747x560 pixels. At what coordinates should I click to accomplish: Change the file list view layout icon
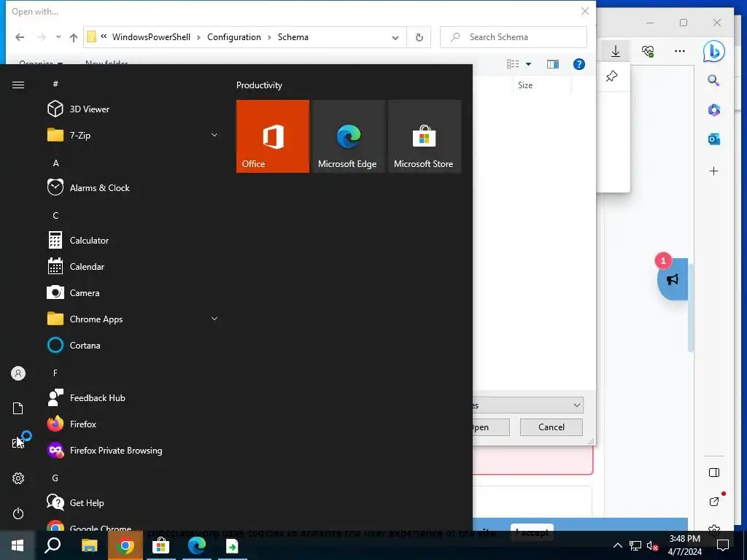point(513,64)
